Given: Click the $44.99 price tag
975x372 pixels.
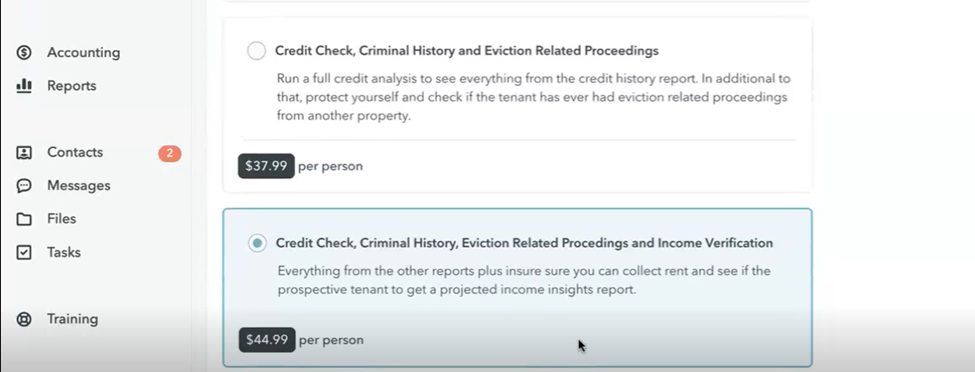Looking at the screenshot, I should pyautogui.click(x=267, y=340).
